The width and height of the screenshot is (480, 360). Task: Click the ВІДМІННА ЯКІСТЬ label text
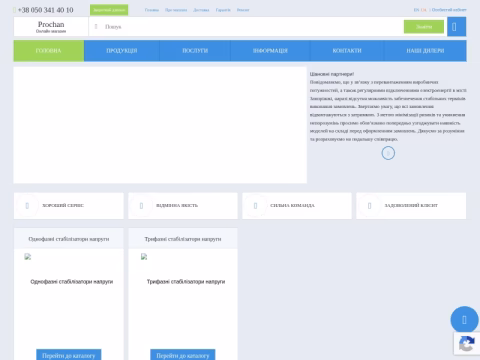(177, 205)
